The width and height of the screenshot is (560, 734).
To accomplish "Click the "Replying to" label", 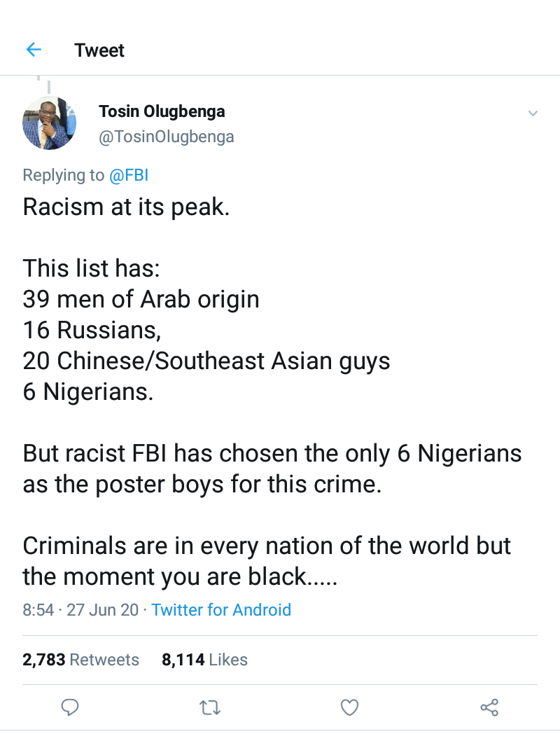I will tap(64, 175).
